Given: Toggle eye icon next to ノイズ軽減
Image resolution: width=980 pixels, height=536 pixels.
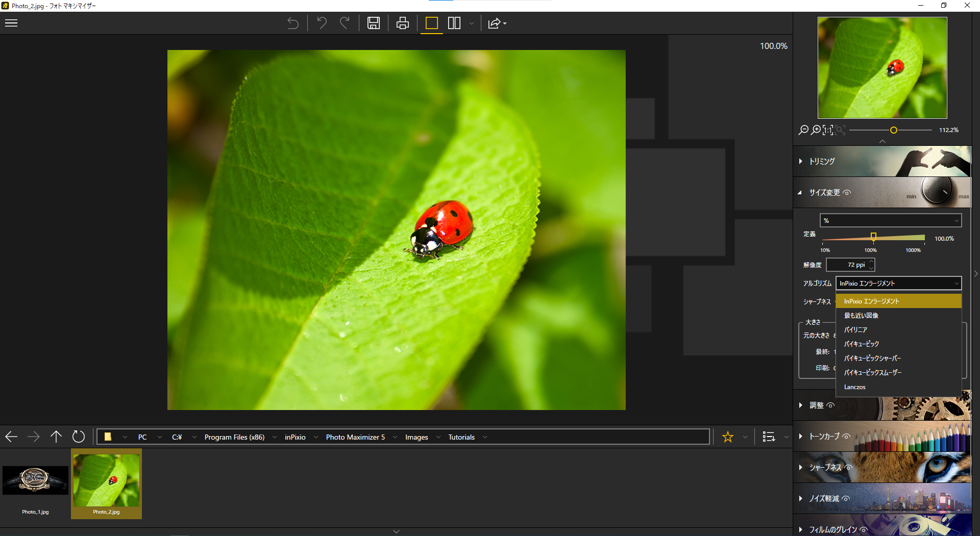Looking at the screenshot, I should 846,499.
